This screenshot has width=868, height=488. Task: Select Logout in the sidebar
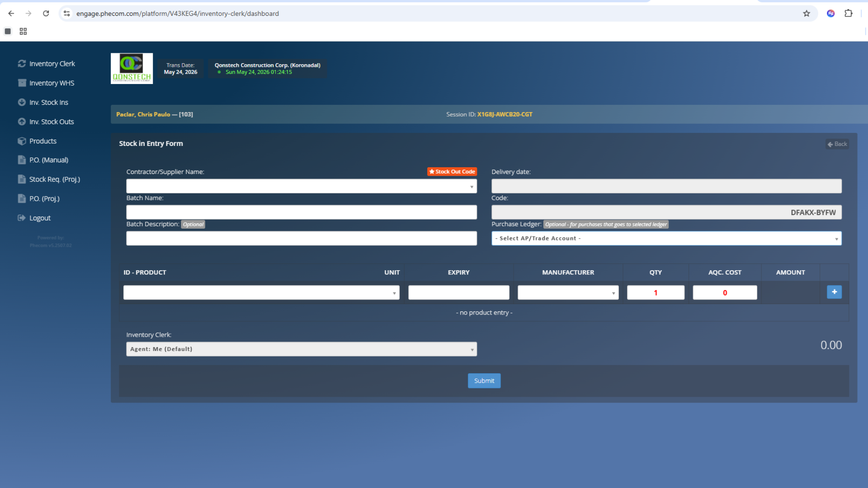tap(40, 218)
